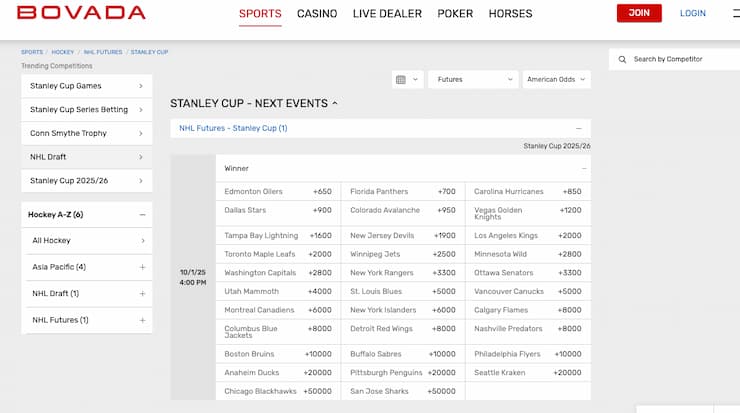Bet Winnipeg Jets at +2500
The width and height of the screenshot is (740, 413).
tap(403, 254)
